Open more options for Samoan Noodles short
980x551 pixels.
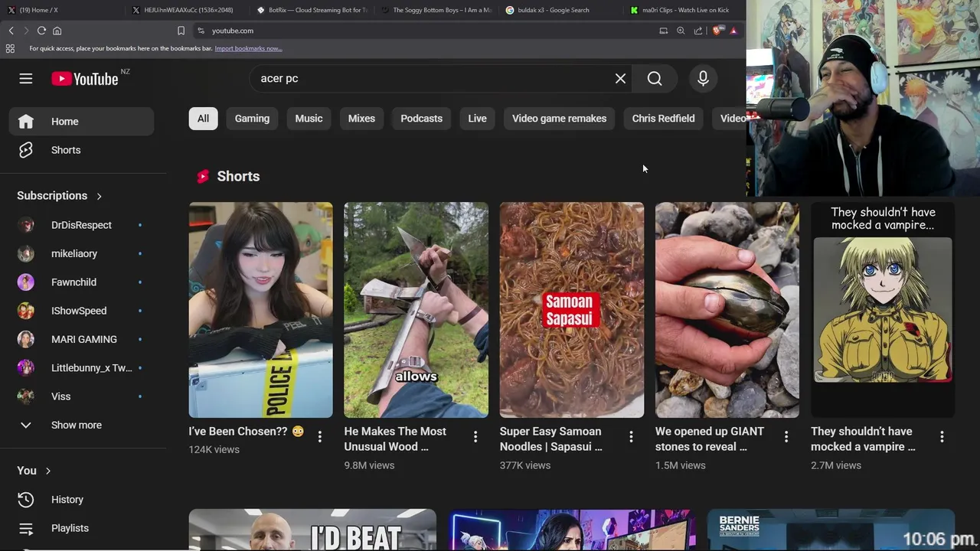coord(631,436)
